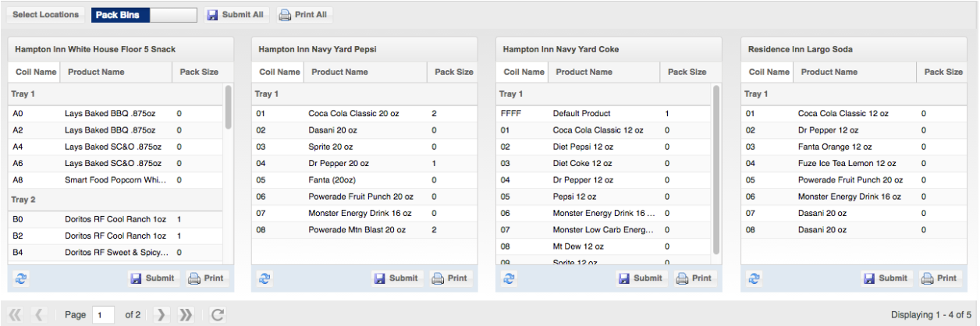Select Monster Low Carb Energy row 07
The width and height of the screenshot is (980, 326).
coord(605,230)
